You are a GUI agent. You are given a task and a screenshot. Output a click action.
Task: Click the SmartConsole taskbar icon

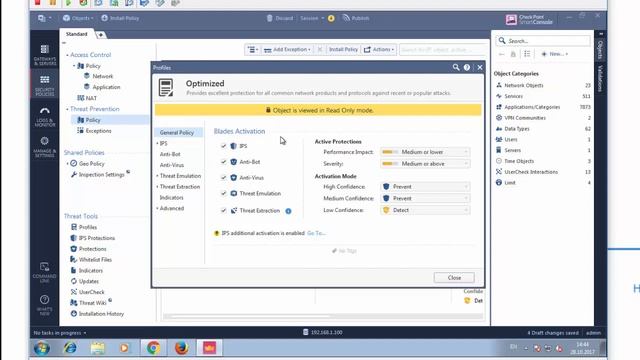[209, 348]
